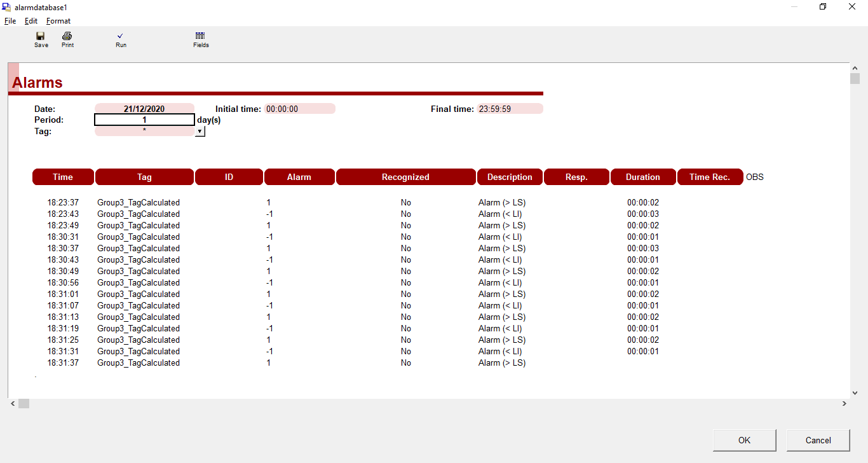The width and height of the screenshot is (868, 463).
Task: Click the Tag column header
Action: pyautogui.click(x=144, y=177)
